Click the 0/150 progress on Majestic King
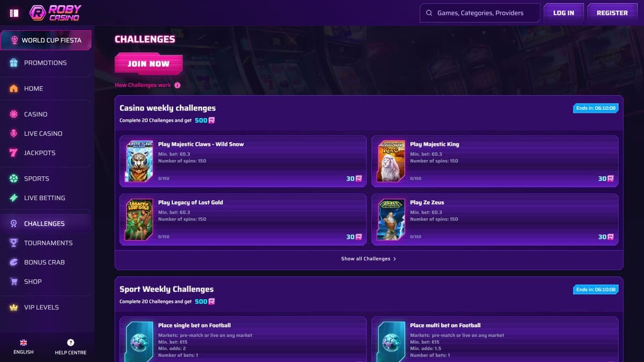The height and width of the screenshot is (362, 644). point(416,179)
